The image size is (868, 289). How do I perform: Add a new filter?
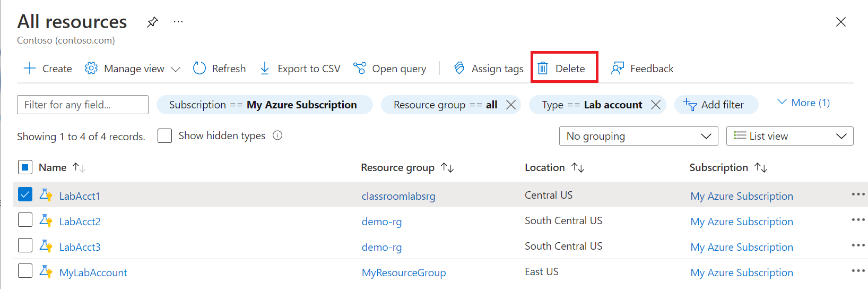point(716,105)
